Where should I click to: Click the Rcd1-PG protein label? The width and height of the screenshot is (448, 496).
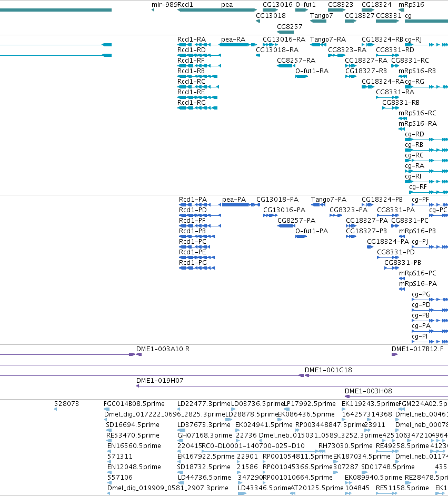pos(193,263)
